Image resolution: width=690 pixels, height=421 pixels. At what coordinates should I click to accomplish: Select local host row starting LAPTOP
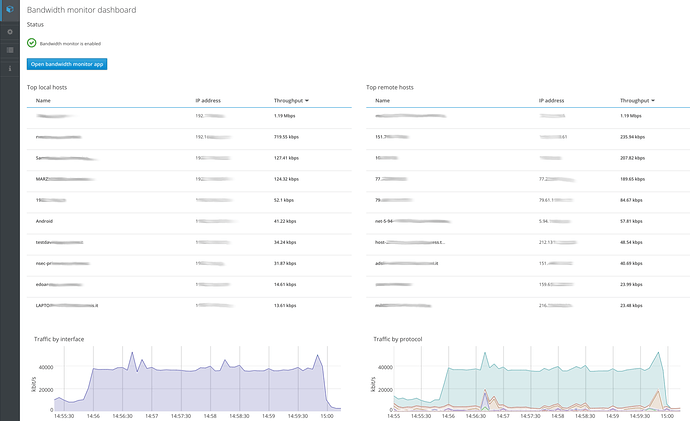[189, 305]
